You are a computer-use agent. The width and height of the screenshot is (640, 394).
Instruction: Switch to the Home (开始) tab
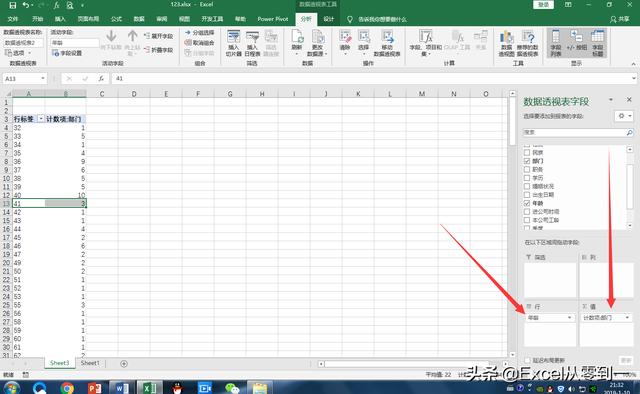pyautogui.click(x=38, y=19)
